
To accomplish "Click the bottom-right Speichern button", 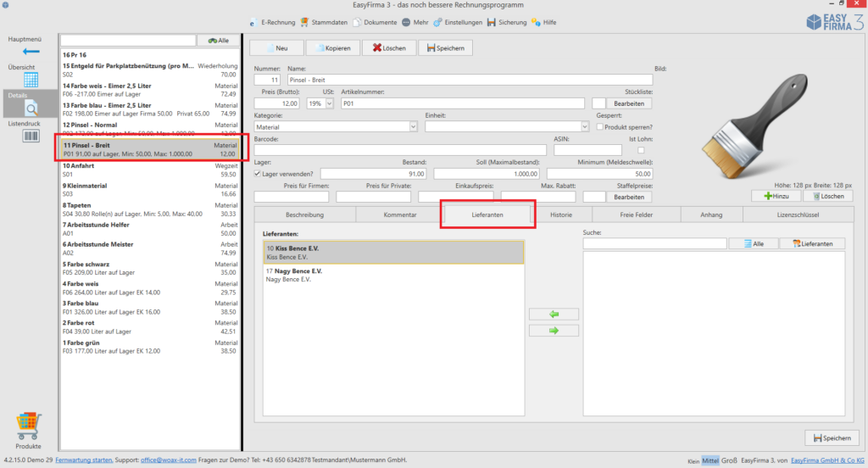I will [832, 438].
